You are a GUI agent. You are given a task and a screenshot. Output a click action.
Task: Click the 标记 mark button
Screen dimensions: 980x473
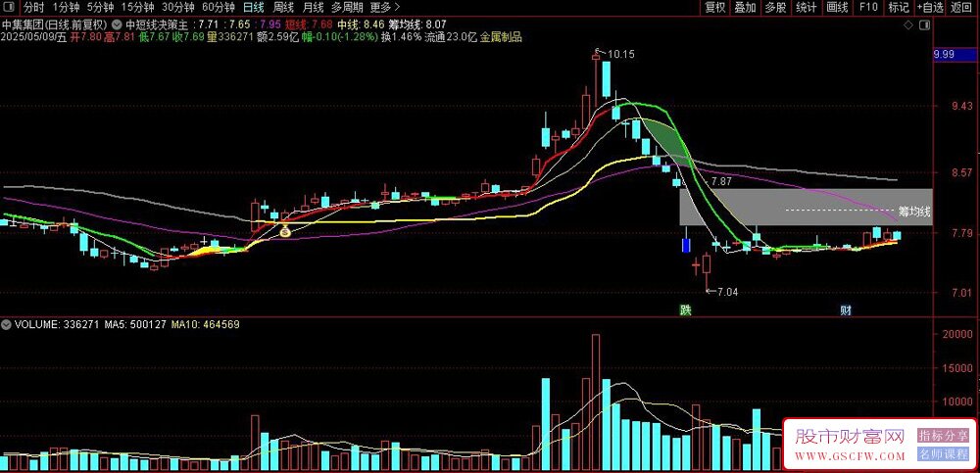click(x=898, y=8)
